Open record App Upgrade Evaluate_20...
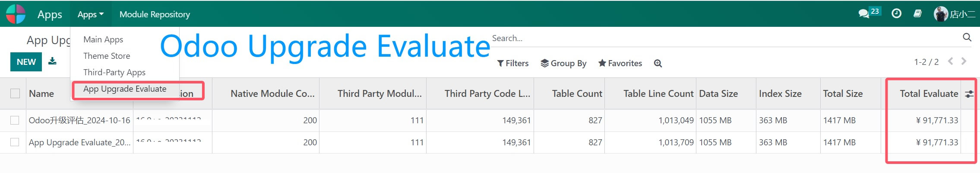Image resolution: width=980 pixels, height=173 pixels. (x=79, y=142)
